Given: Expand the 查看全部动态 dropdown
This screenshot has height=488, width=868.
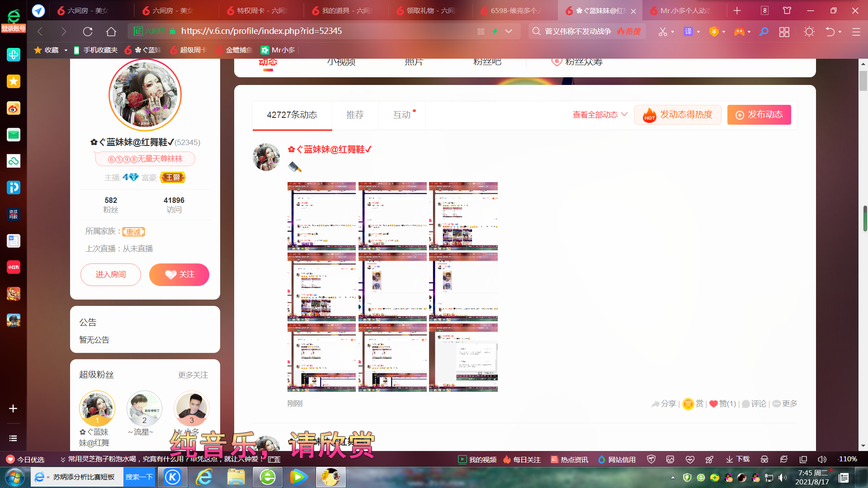Looking at the screenshot, I should coord(600,115).
